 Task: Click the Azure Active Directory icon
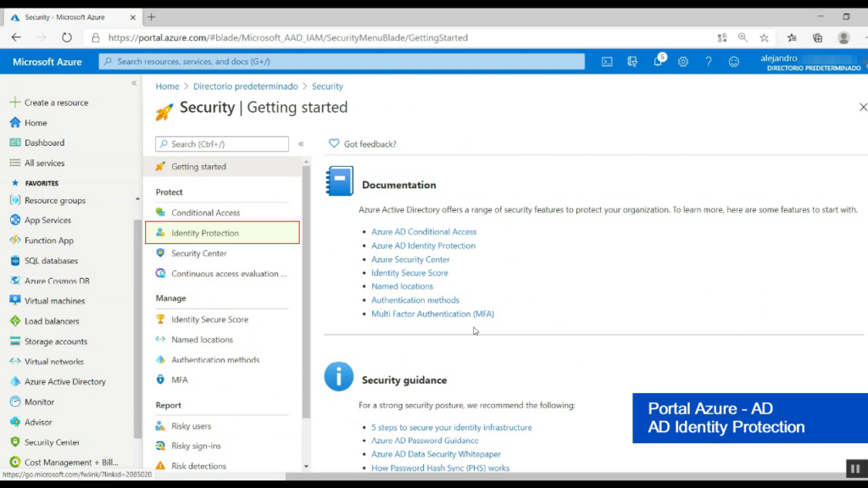click(15, 382)
